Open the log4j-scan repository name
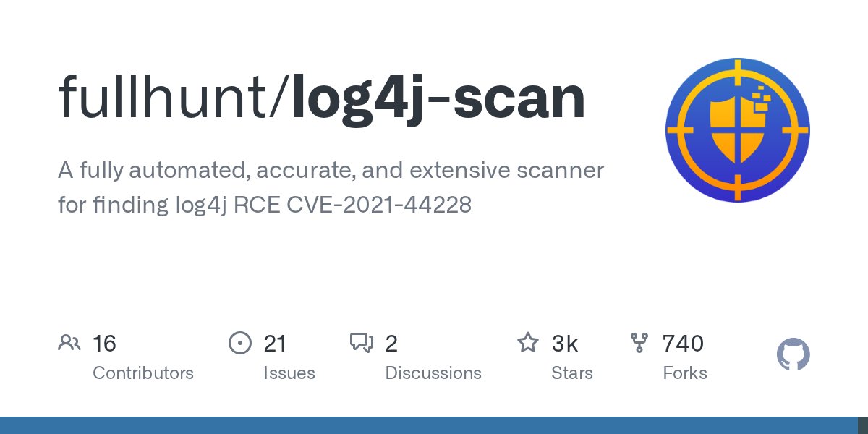Image resolution: width=868 pixels, height=434 pixels. click(438, 101)
